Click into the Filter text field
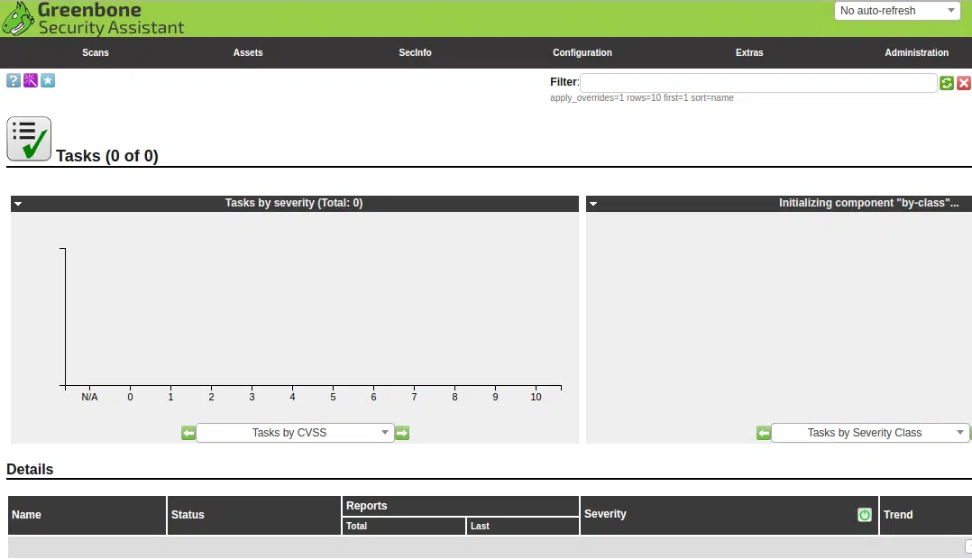 tap(758, 82)
